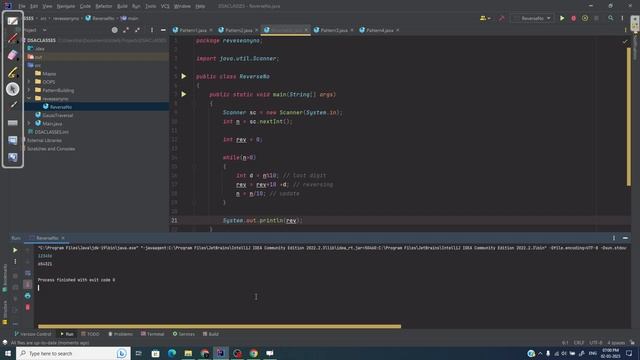Click the build hammer icon
The height and width of the screenshot is (360, 640).
click(501, 18)
